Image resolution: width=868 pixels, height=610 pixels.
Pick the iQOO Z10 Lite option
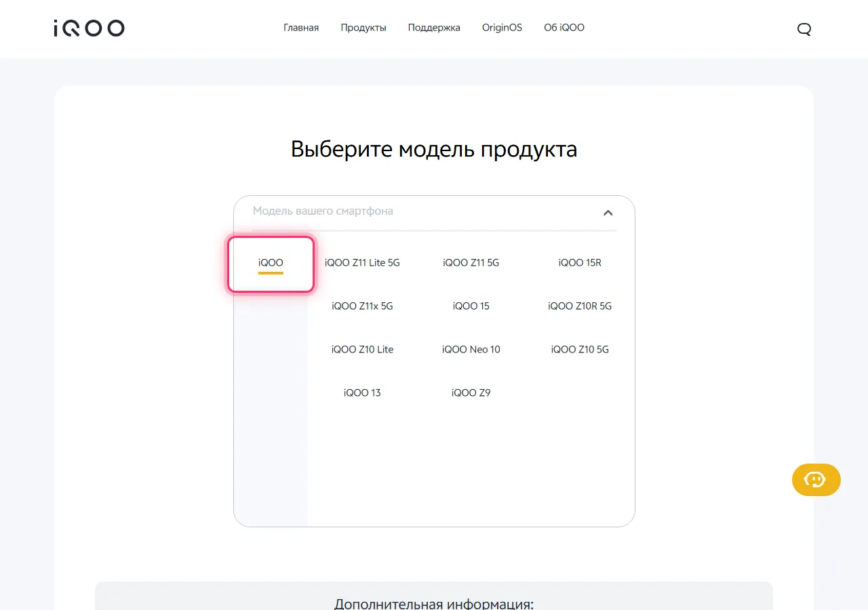point(362,350)
